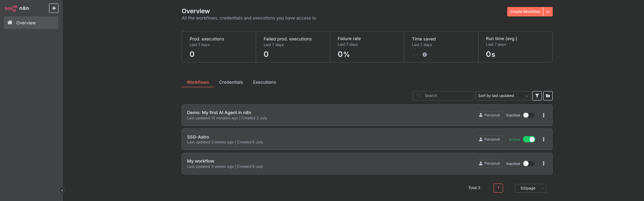Switch to the Executions tab
Viewport: 644px width, 201px height.
[264, 82]
